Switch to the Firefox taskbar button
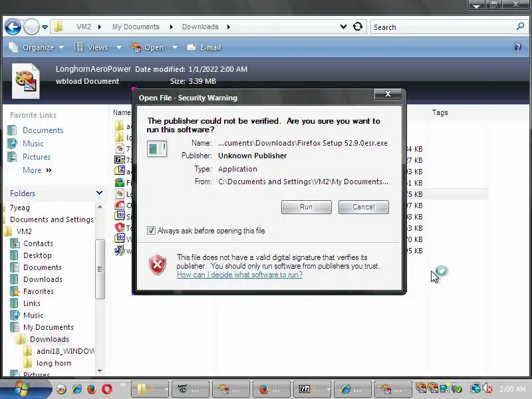This screenshot has width=532, height=399. coord(272,390)
